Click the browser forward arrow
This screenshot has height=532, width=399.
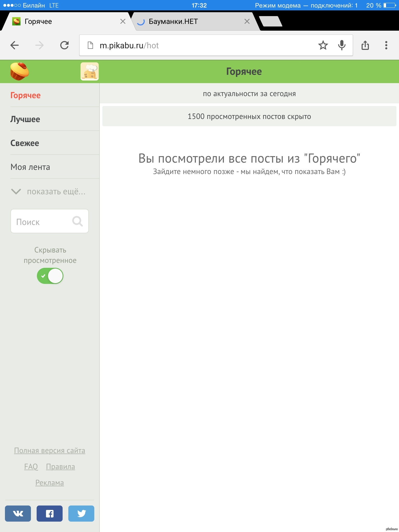[39, 45]
